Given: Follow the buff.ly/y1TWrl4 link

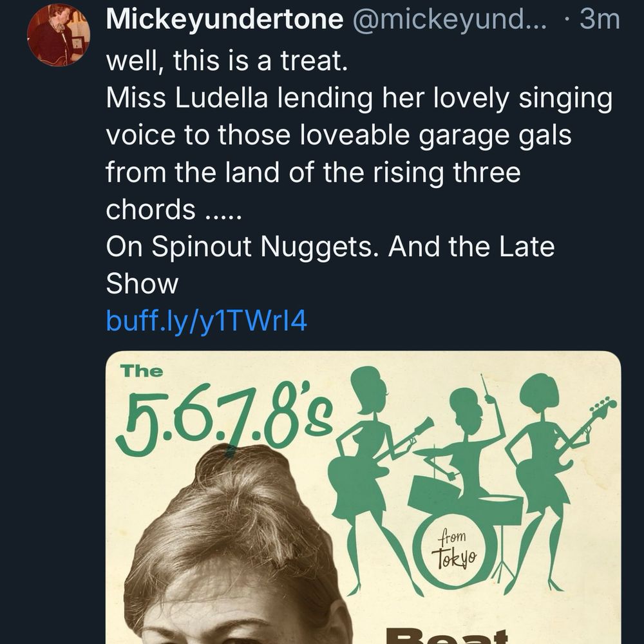Looking at the screenshot, I should tap(206, 320).
